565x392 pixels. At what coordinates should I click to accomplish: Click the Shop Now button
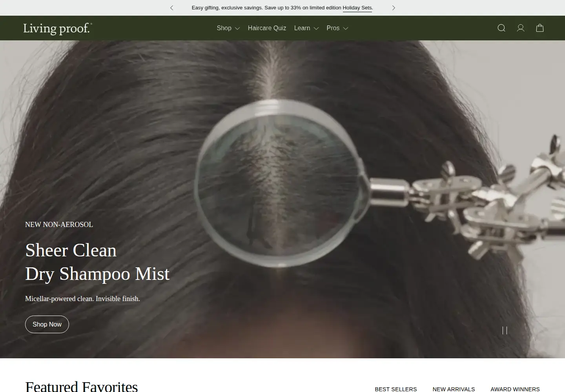47,325
